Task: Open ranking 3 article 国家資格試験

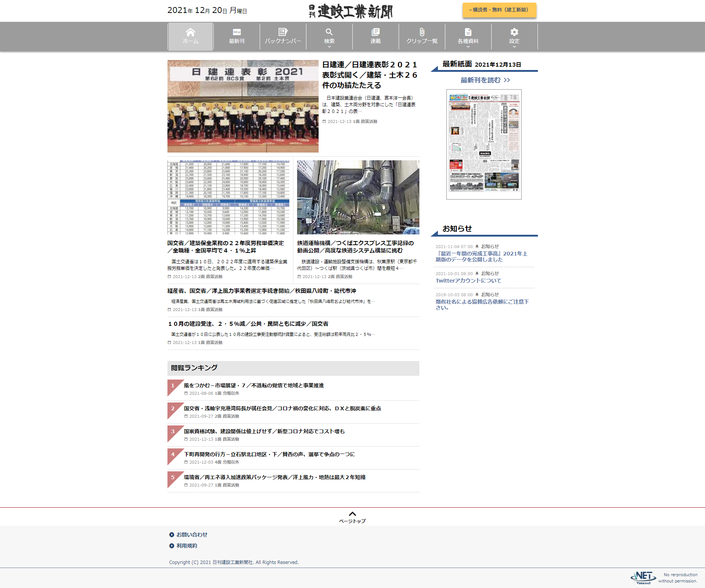Action: pos(264,431)
